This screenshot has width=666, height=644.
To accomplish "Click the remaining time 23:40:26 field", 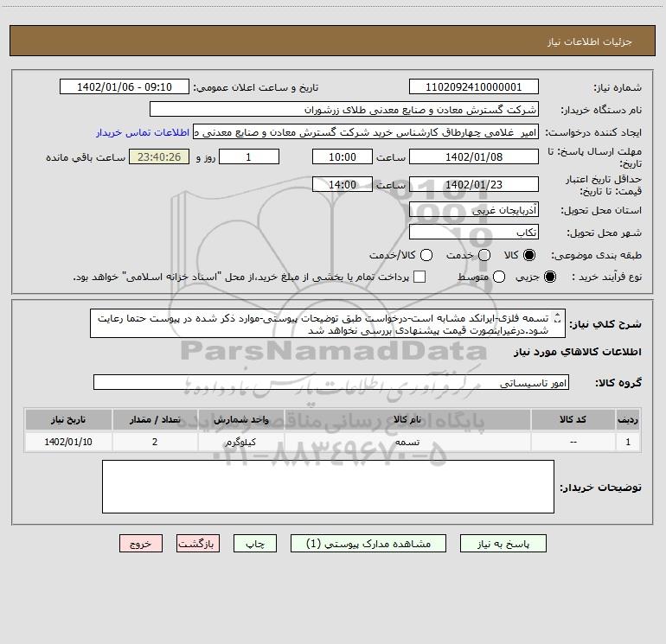I will coord(159,156).
